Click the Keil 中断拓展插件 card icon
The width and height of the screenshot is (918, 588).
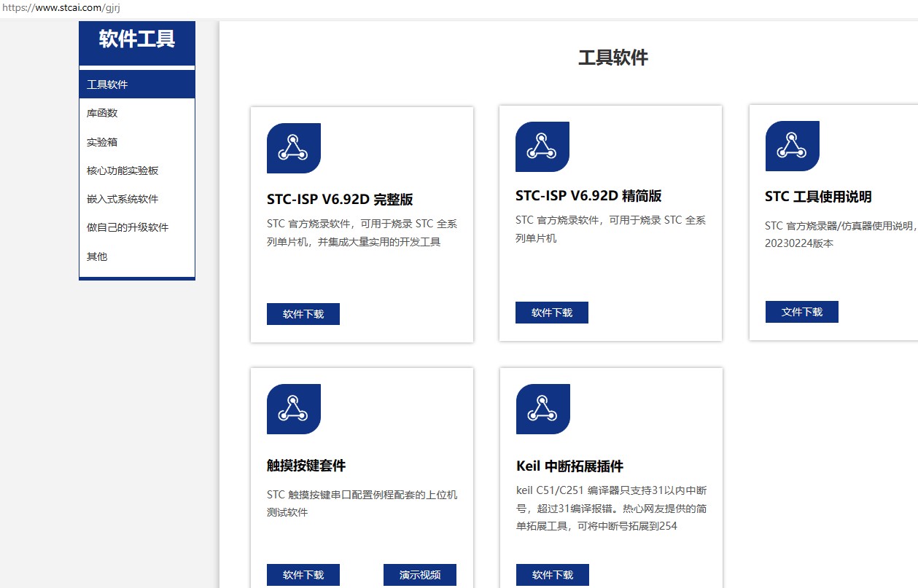543,409
